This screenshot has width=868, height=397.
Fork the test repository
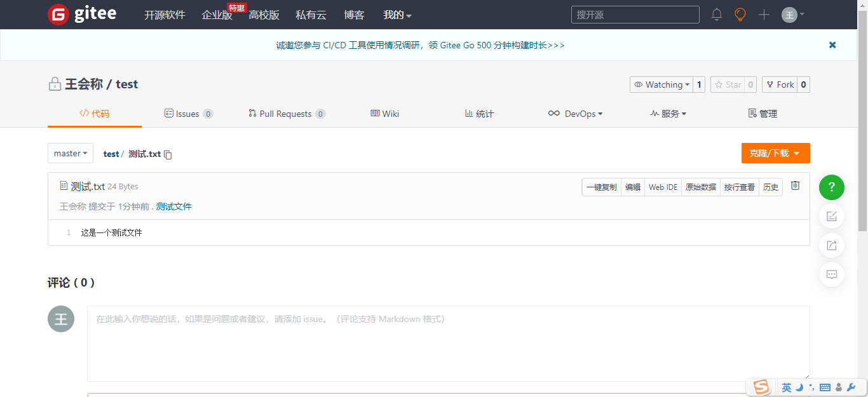(780, 84)
